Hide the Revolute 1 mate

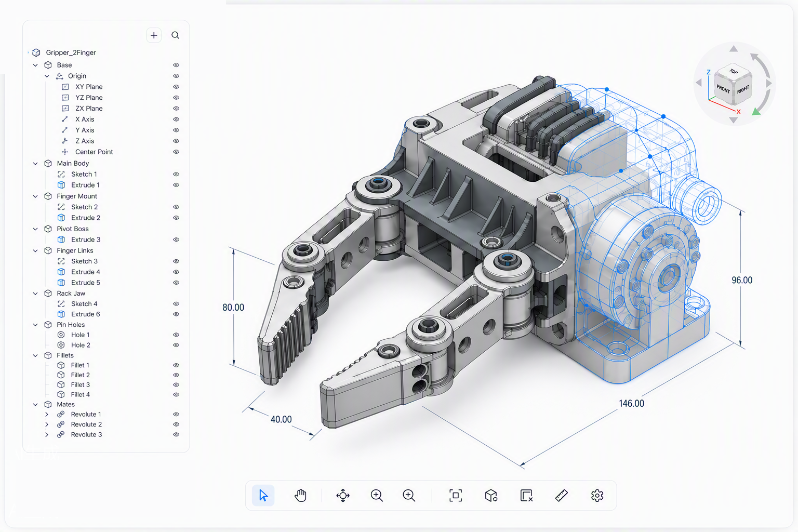(x=176, y=415)
